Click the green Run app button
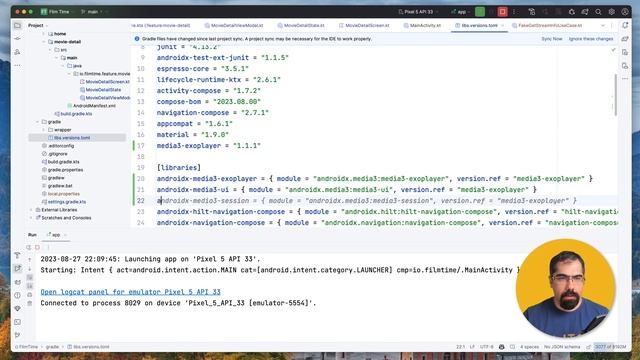This screenshot has width=640, height=360. click(480, 12)
